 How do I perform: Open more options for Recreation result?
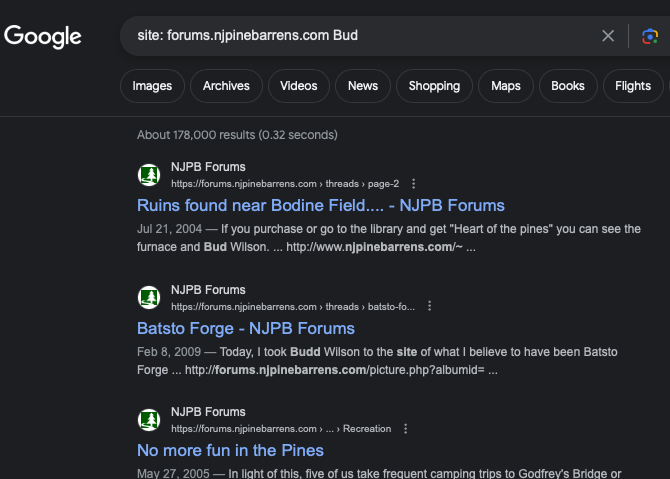click(405, 428)
